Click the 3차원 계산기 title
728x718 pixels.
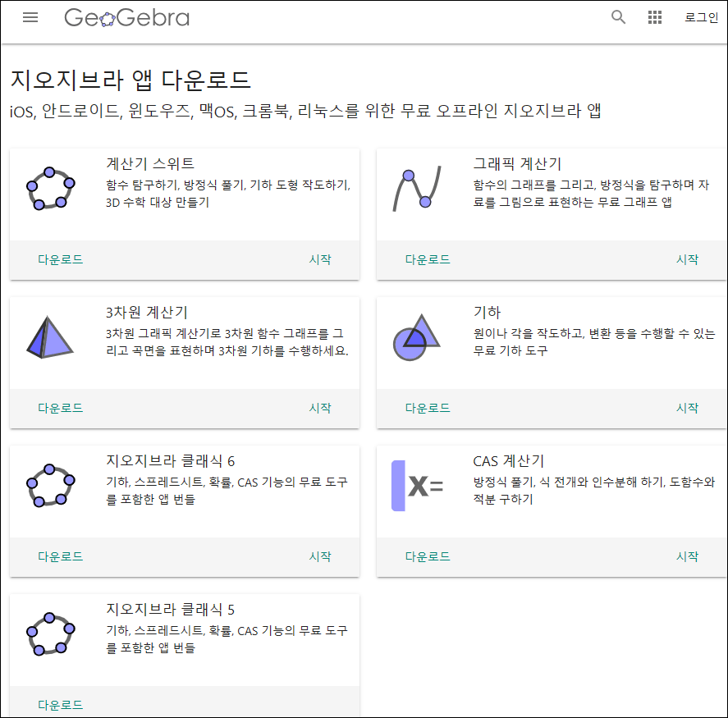pyautogui.click(x=147, y=313)
